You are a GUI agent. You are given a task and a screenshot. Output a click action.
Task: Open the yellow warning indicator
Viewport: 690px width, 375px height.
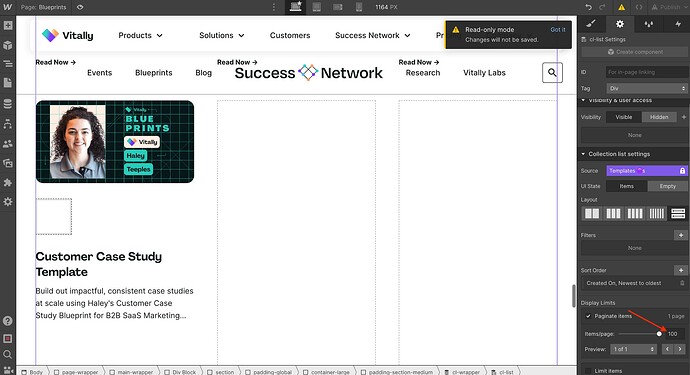tap(621, 7)
